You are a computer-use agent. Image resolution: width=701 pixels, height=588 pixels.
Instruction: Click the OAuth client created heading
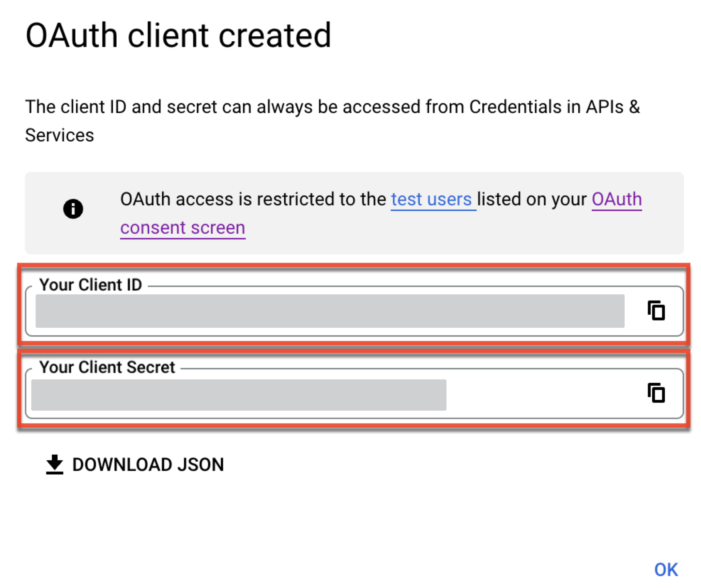tap(179, 35)
